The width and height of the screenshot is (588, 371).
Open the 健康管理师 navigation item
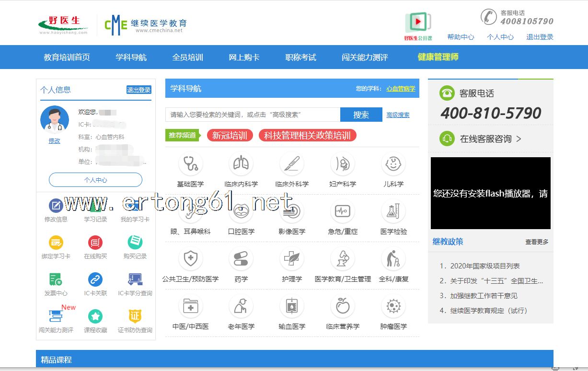pyautogui.click(x=438, y=57)
